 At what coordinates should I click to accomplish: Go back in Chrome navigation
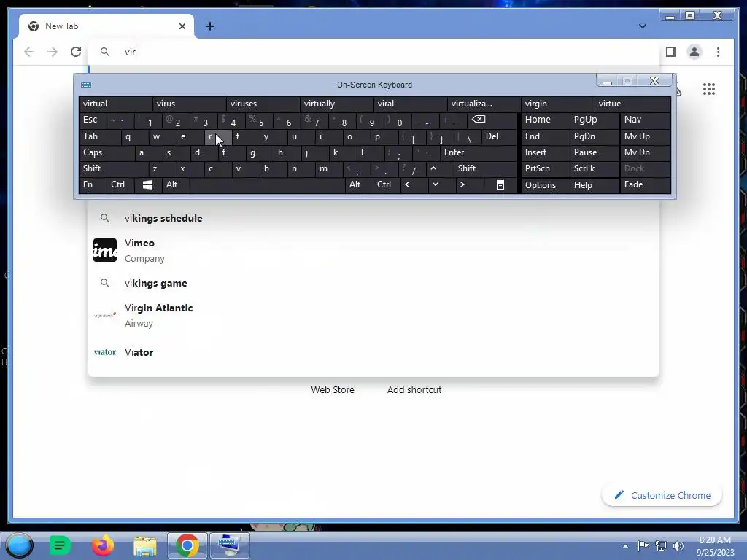pos(29,52)
